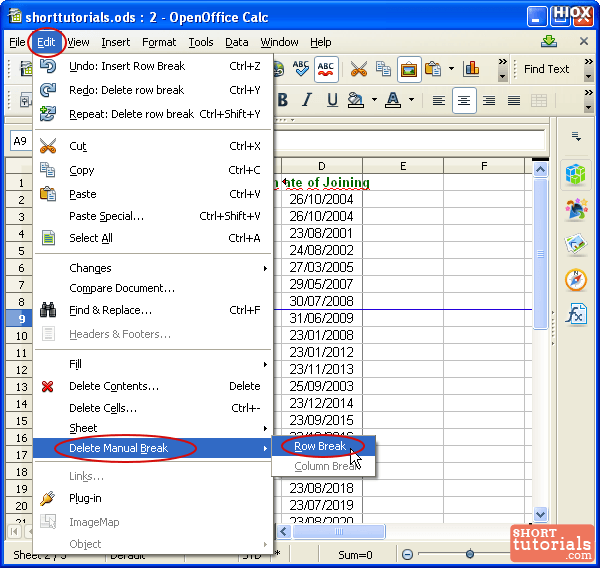Screen dimensions: 600x568
Task: Click the zoom slider handle
Action: [470, 554]
